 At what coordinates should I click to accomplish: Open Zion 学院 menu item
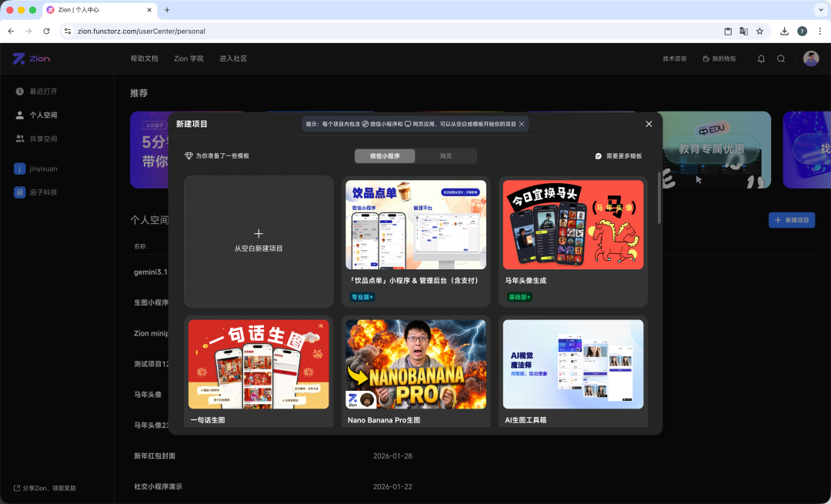pyautogui.click(x=189, y=58)
